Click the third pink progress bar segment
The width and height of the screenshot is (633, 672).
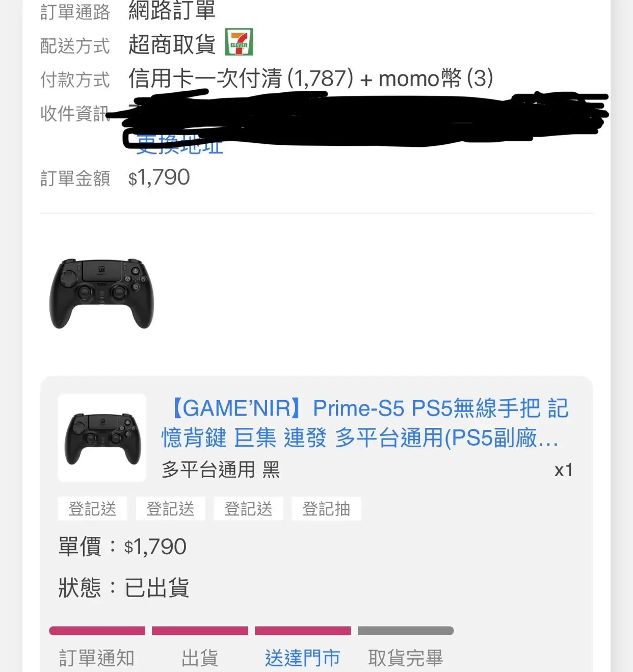point(303,631)
